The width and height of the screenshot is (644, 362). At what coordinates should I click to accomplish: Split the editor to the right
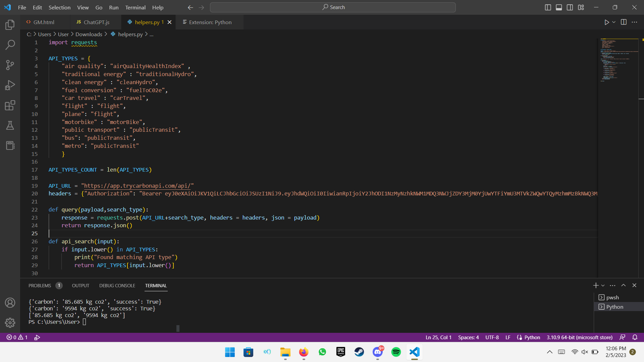click(624, 22)
